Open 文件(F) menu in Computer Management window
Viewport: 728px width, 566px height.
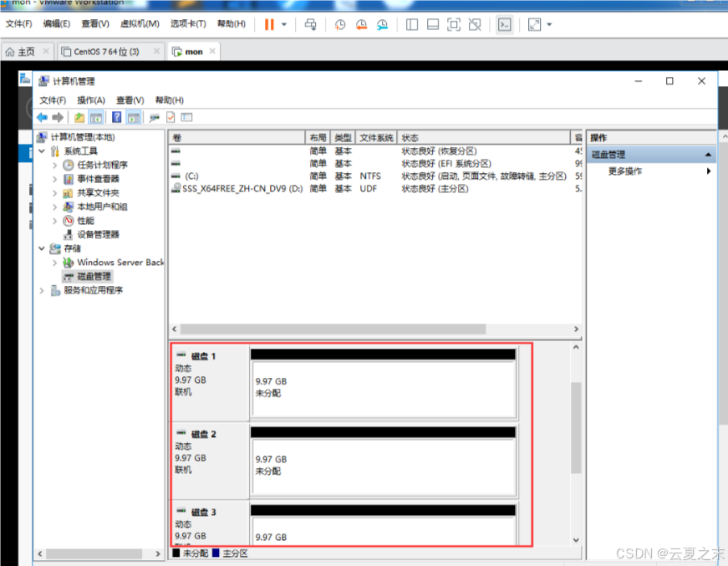pyautogui.click(x=53, y=100)
